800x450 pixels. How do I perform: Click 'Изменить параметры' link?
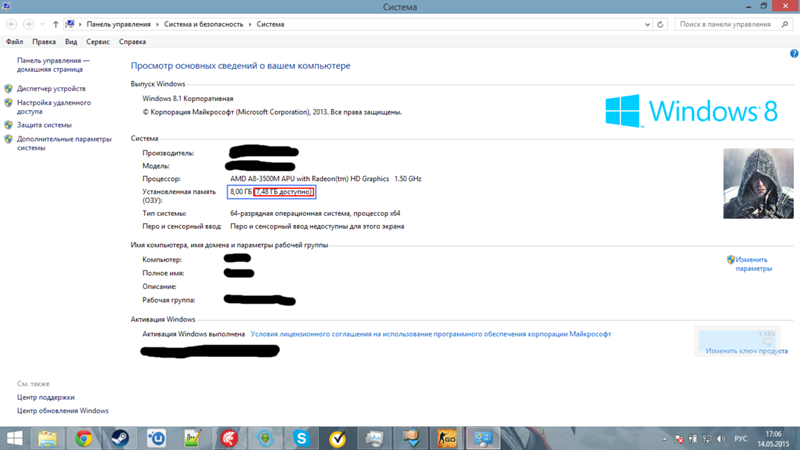tap(753, 264)
